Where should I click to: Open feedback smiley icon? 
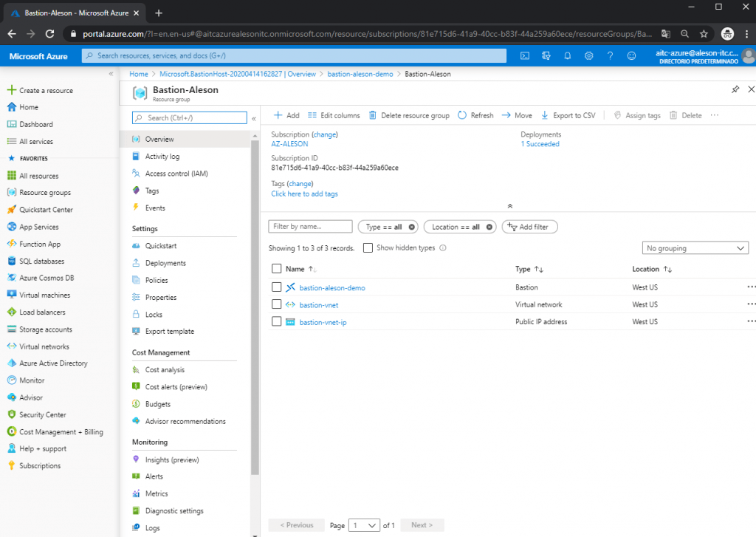pos(631,56)
